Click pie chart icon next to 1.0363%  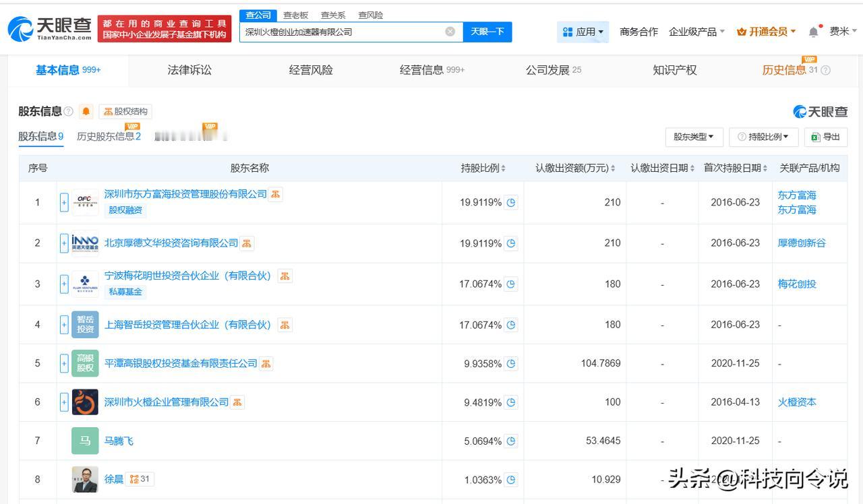[x=511, y=480]
